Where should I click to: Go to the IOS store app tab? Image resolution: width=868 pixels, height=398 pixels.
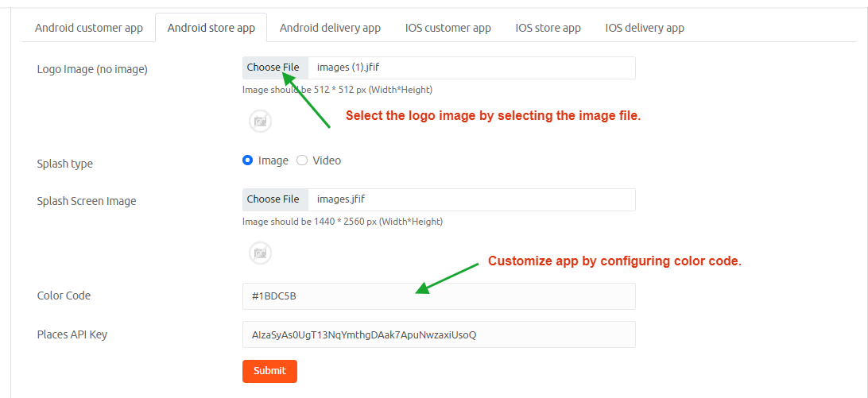pos(548,28)
